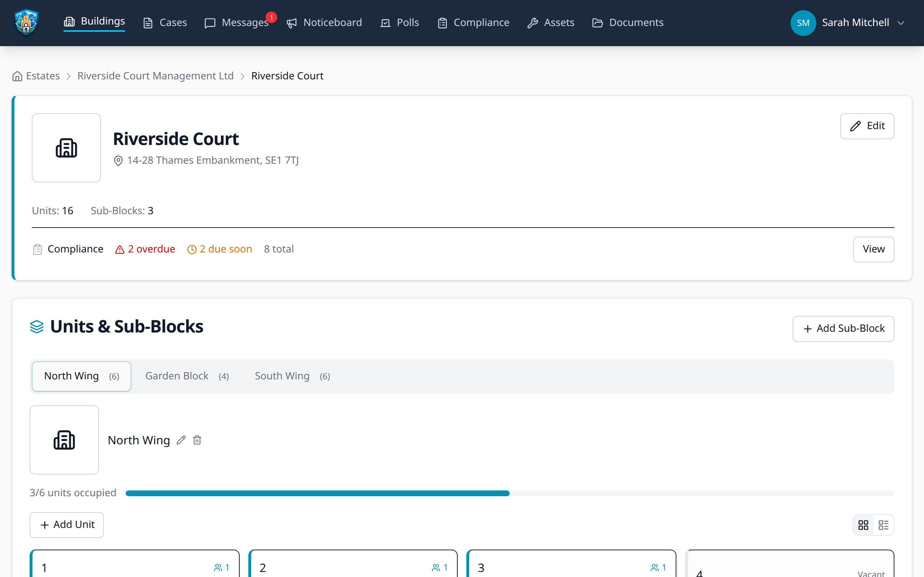Image resolution: width=924 pixels, height=577 pixels.
Task: Click the units occupied progress bar
Action: [x=509, y=493]
